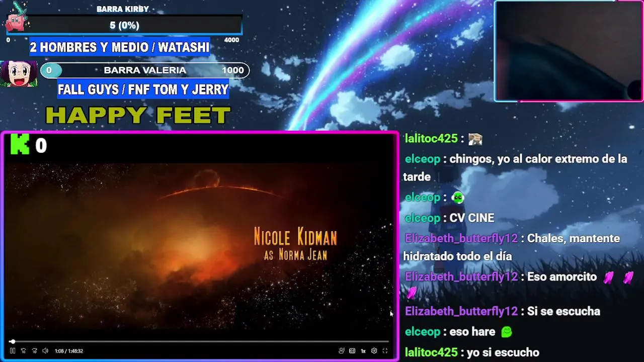The height and width of the screenshot is (362, 644).
Task: Pause the Happy Feet video
Action: coord(13,351)
